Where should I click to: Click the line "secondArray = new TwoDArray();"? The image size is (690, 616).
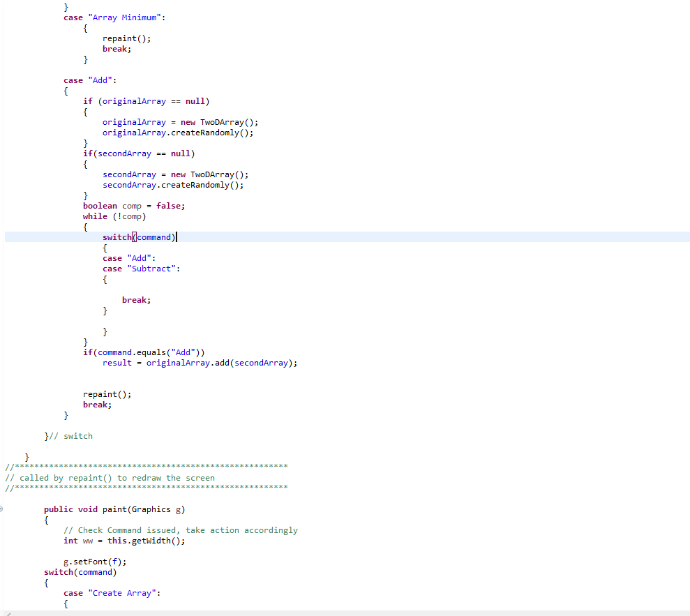pos(176,174)
